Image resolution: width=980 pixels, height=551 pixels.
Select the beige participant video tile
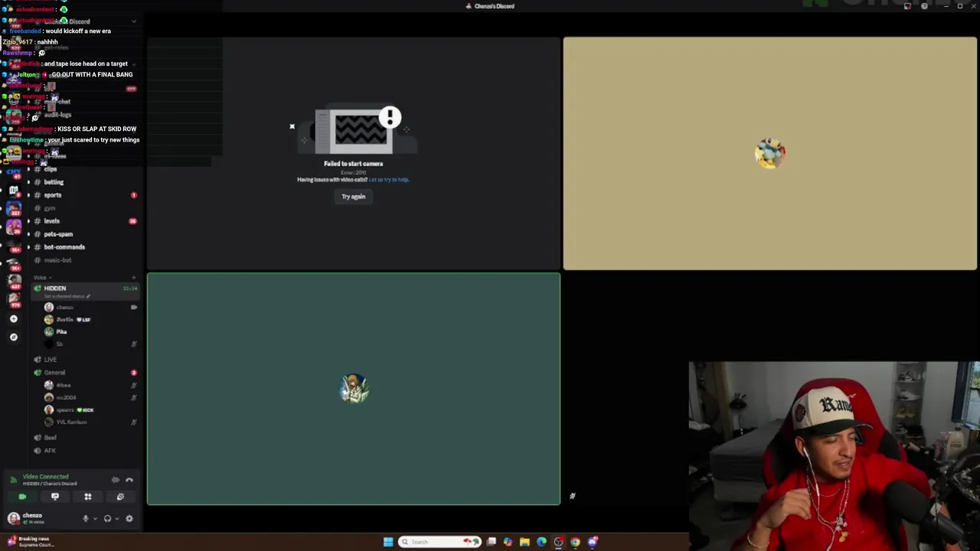tap(769, 154)
